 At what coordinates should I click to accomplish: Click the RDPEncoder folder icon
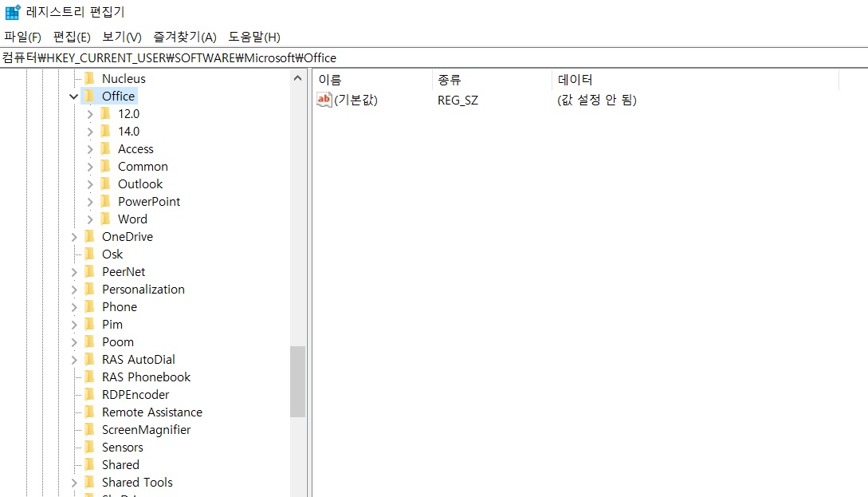point(90,395)
